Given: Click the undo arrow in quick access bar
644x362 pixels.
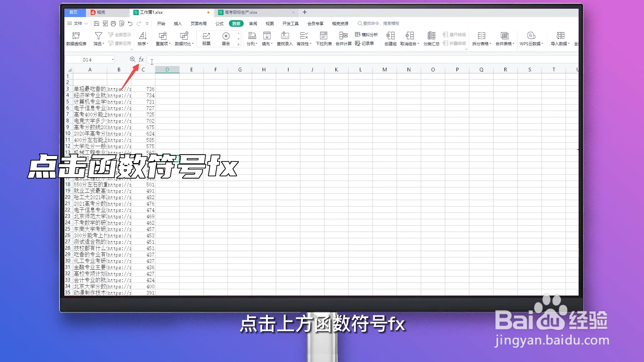Looking at the screenshot, I should pyautogui.click(x=130, y=23).
